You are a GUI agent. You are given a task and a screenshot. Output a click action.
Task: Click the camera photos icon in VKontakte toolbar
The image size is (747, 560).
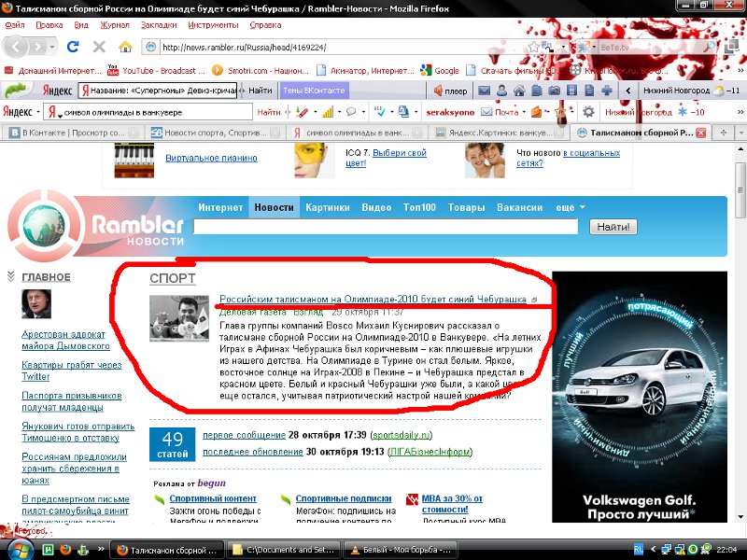(x=554, y=91)
